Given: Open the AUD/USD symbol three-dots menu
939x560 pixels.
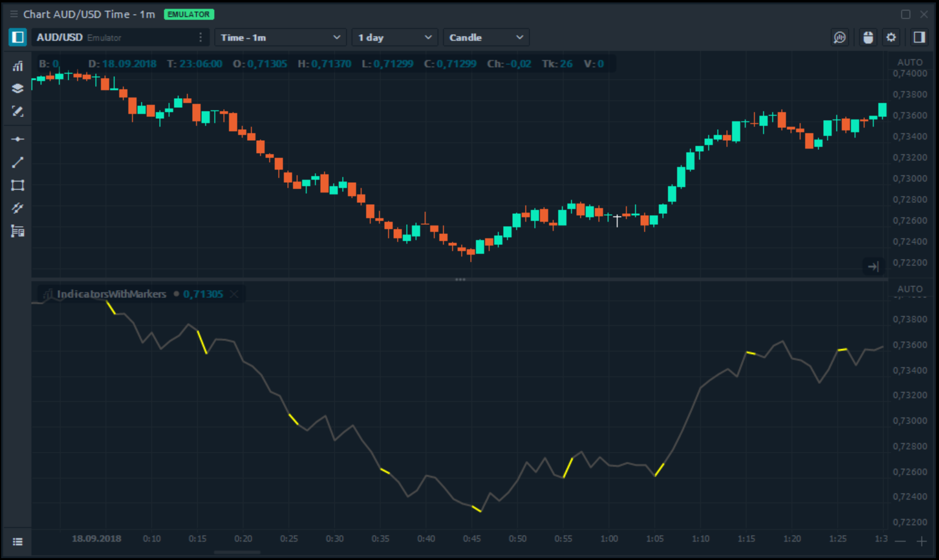Looking at the screenshot, I should [x=201, y=38].
